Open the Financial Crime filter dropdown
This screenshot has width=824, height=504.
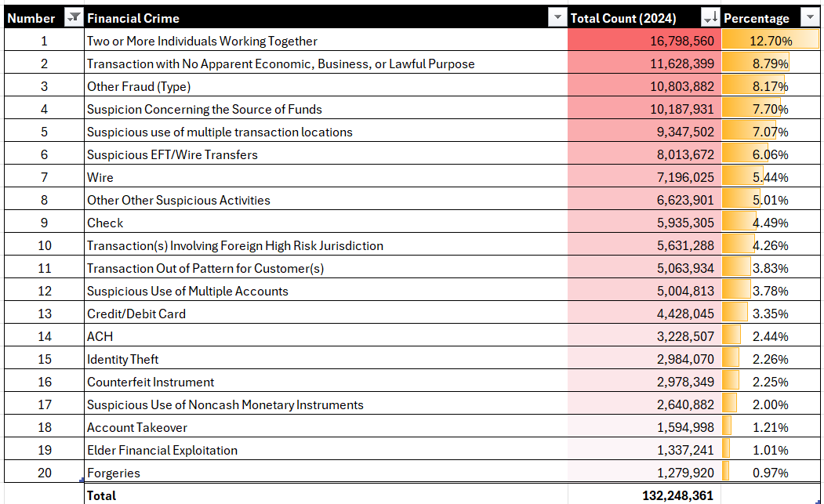pyautogui.click(x=557, y=18)
